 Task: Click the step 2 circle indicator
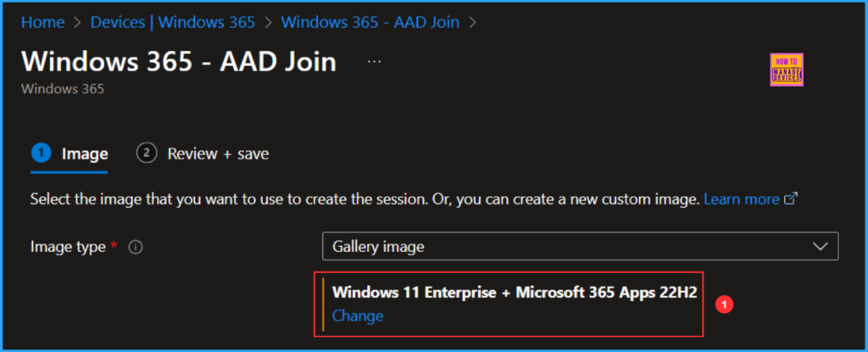pos(147,154)
